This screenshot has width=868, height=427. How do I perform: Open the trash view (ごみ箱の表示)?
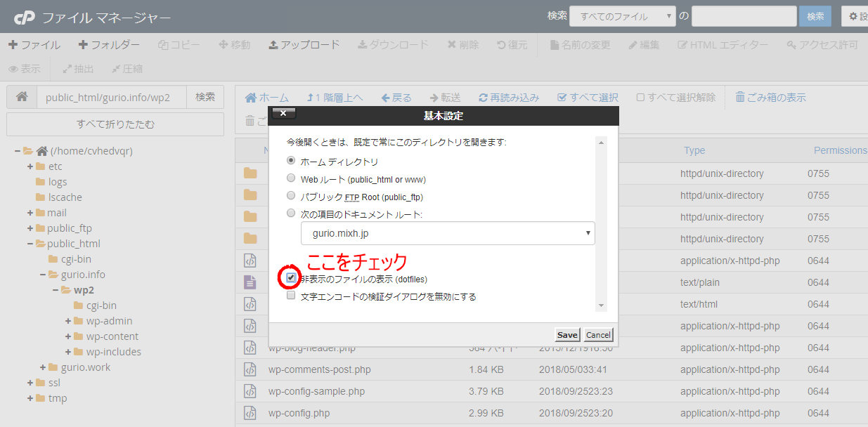point(771,98)
